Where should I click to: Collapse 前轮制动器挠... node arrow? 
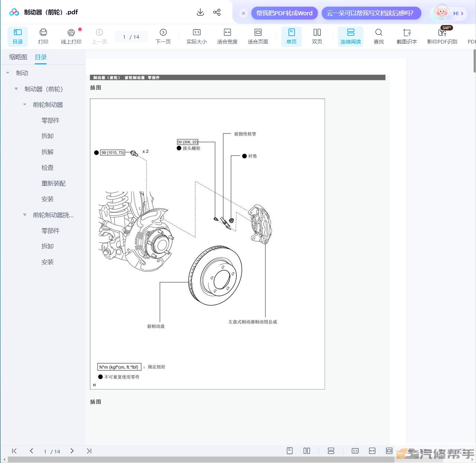coord(24,215)
